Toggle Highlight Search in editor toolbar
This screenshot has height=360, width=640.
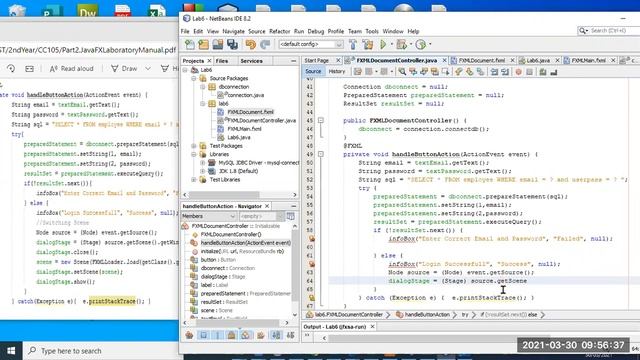[x=435, y=72]
